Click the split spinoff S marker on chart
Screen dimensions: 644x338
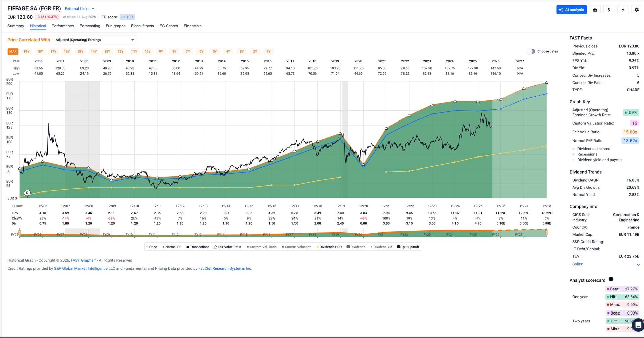tap(27, 193)
